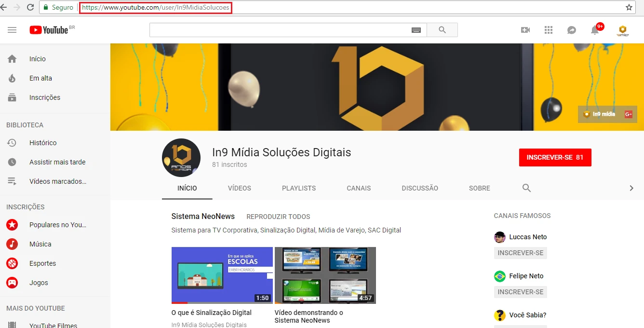Open the hamburger guide menu
Viewport: 644px width, 328px height.
click(x=12, y=30)
